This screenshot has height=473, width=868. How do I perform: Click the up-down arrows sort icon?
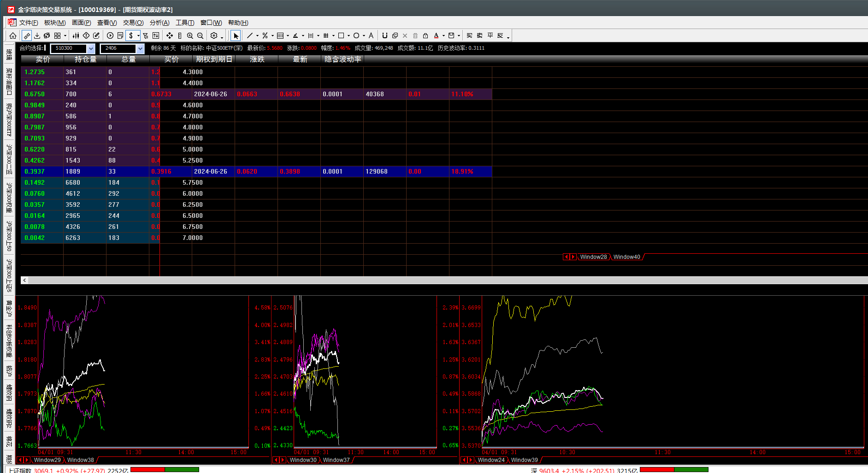tap(156, 35)
